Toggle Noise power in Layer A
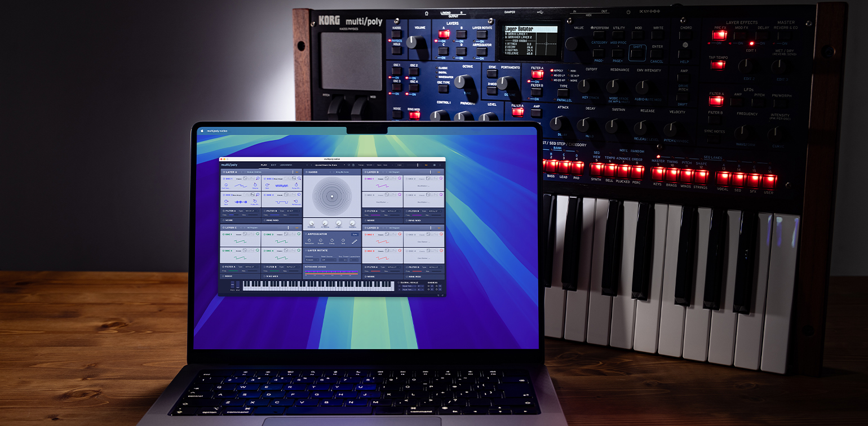 coord(224,220)
